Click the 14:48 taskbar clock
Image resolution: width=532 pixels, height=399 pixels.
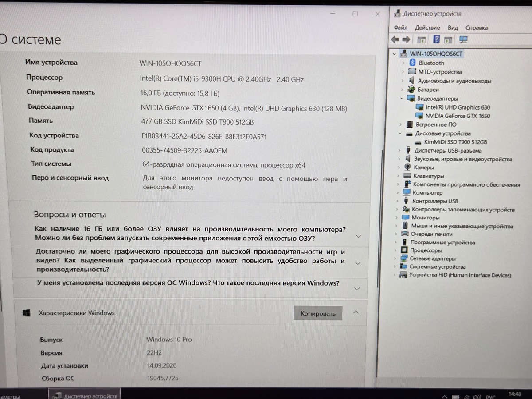tap(515, 394)
